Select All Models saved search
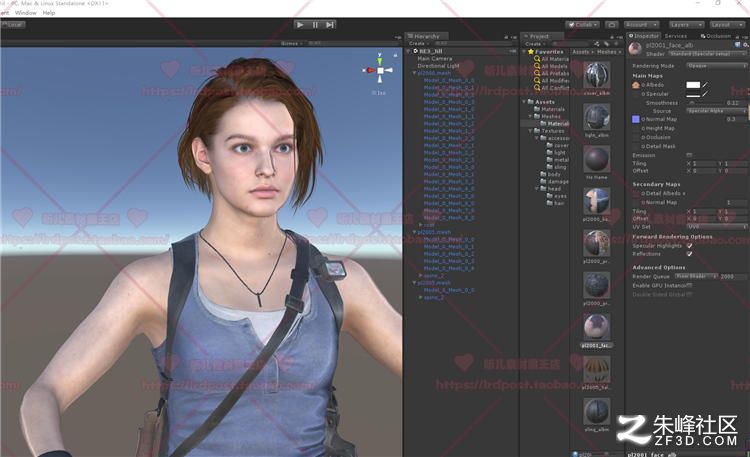The image size is (750, 457). [x=551, y=66]
